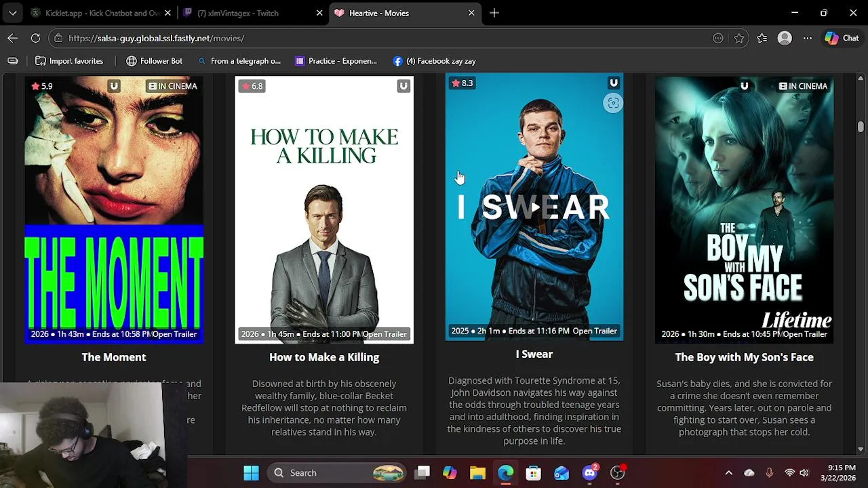Click IN CINEMA badge on The Moment poster

173,86
